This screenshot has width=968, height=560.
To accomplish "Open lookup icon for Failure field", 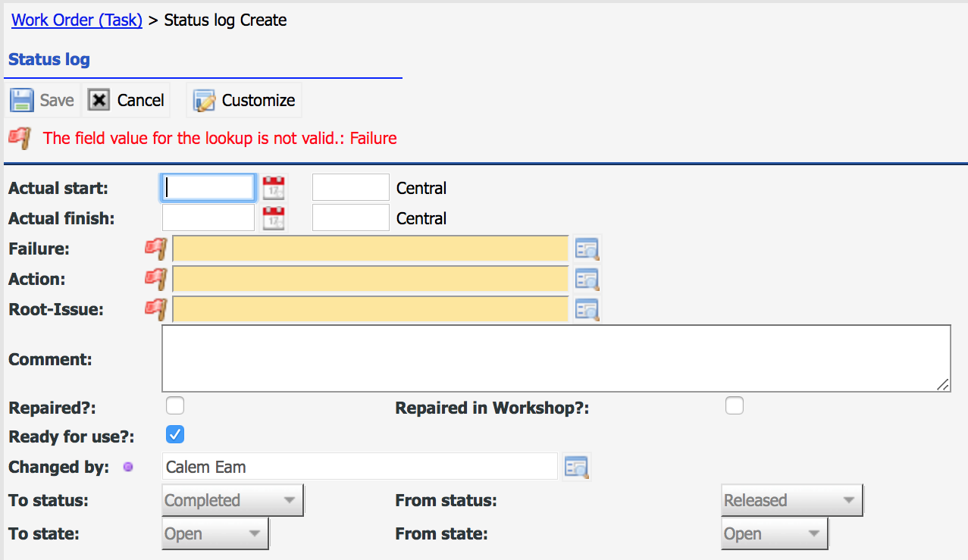I will [x=587, y=249].
